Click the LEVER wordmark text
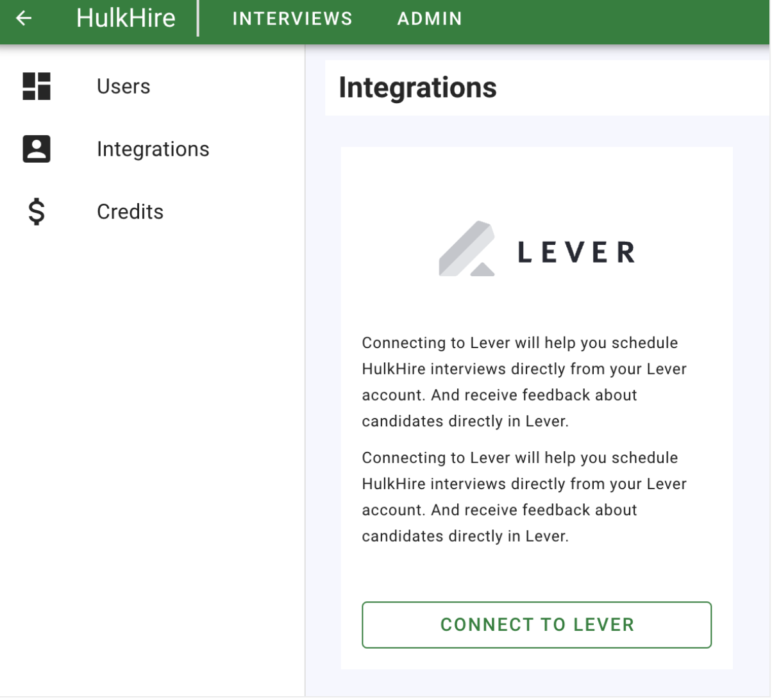Viewport: 772px width, 700px height. coord(576,251)
